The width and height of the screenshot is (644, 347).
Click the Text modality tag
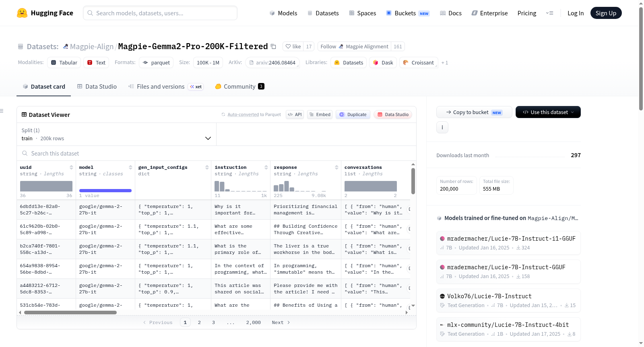[97, 62]
